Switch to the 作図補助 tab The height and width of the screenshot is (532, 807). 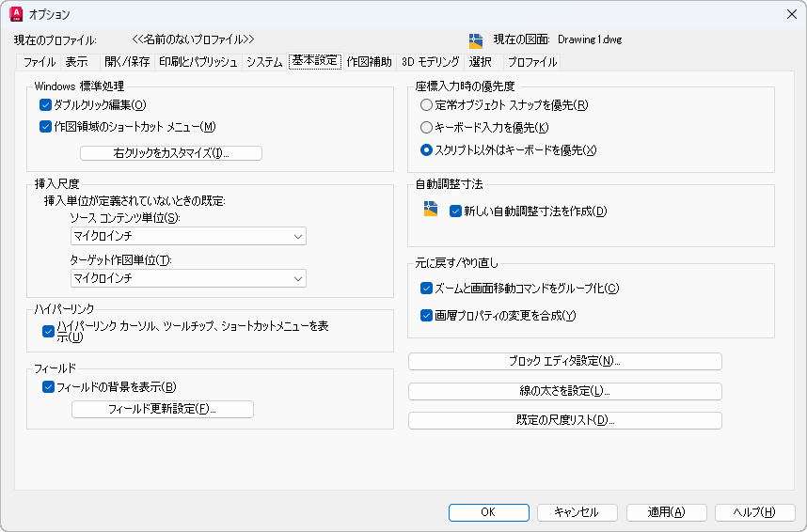tap(369, 62)
